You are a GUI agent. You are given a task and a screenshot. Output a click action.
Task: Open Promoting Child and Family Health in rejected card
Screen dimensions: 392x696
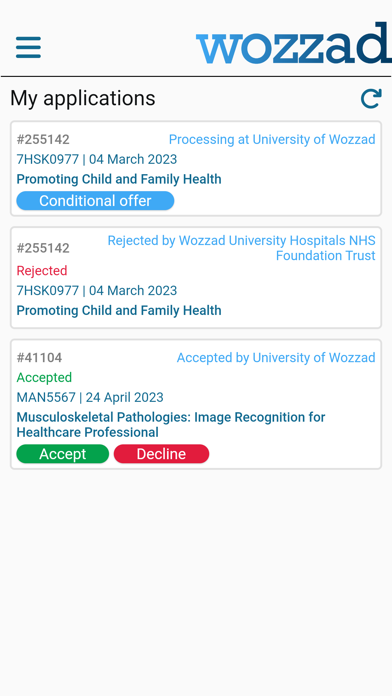point(119,310)
